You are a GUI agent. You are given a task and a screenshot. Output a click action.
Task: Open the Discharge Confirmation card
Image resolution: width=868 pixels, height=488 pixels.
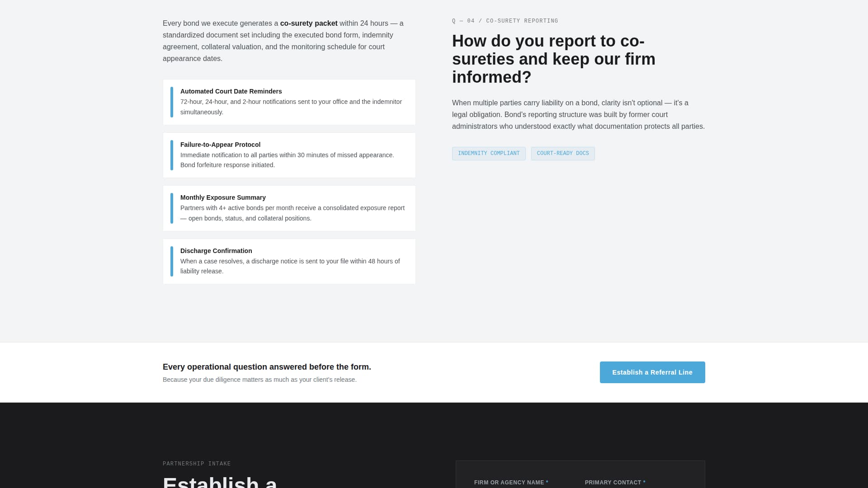[289, 261]
